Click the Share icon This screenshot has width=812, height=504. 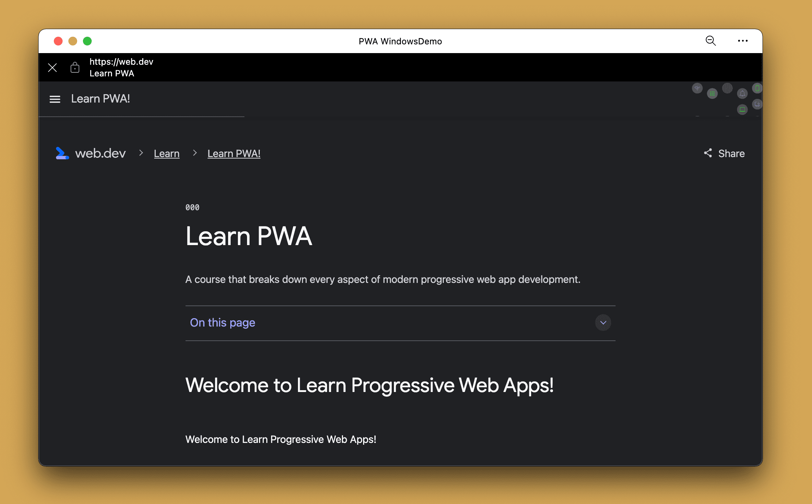coord(708,153)
